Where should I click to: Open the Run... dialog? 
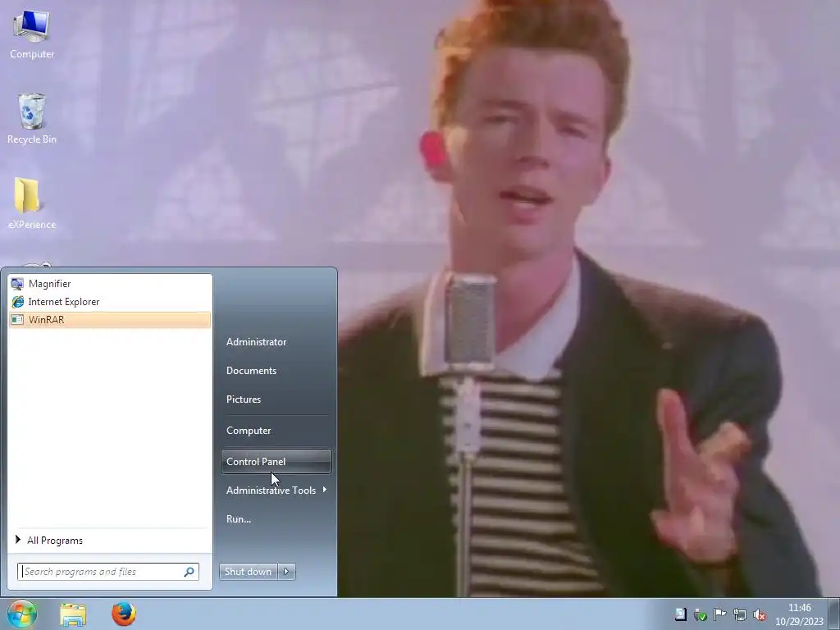(x=276, y=519)
